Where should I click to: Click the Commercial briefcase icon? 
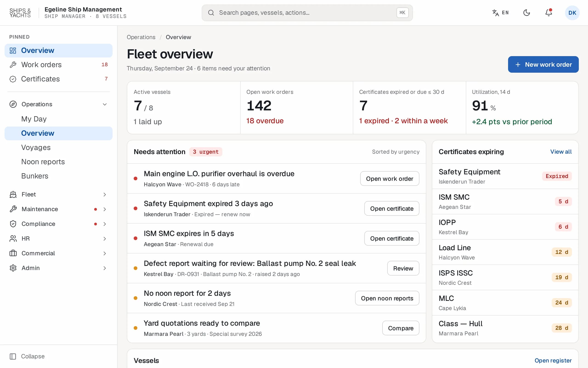(13, 253)
